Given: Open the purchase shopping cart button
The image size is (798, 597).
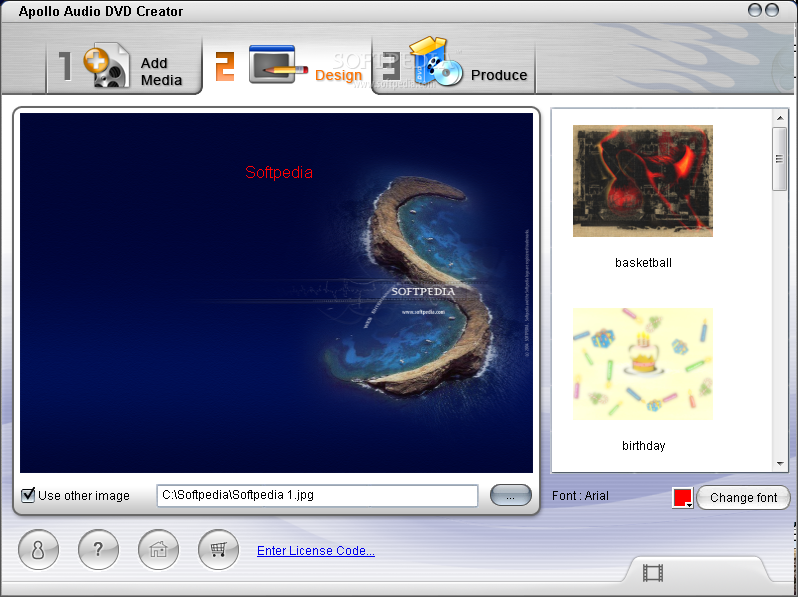Looking at the screenshot, I should [218, 550].
